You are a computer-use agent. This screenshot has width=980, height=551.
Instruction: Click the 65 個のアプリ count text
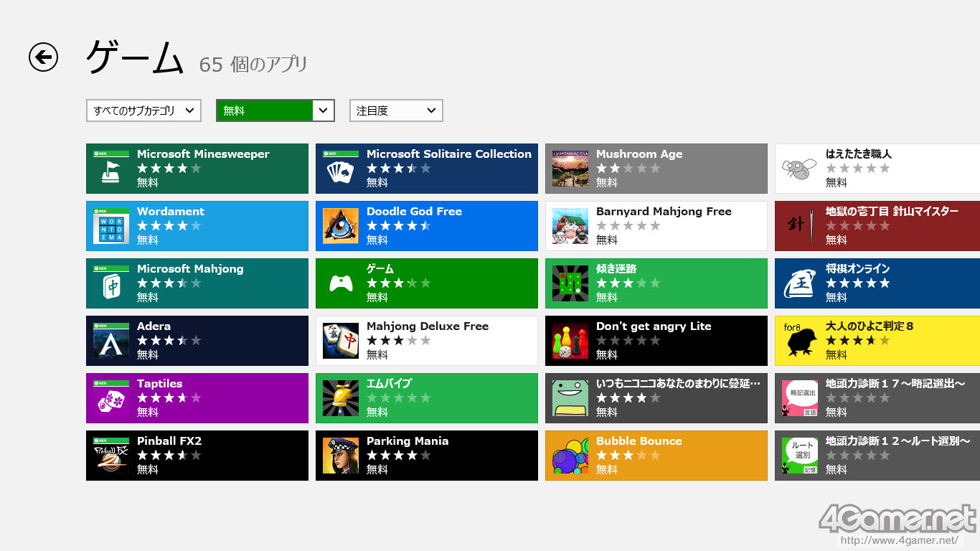tap(253, 65)
